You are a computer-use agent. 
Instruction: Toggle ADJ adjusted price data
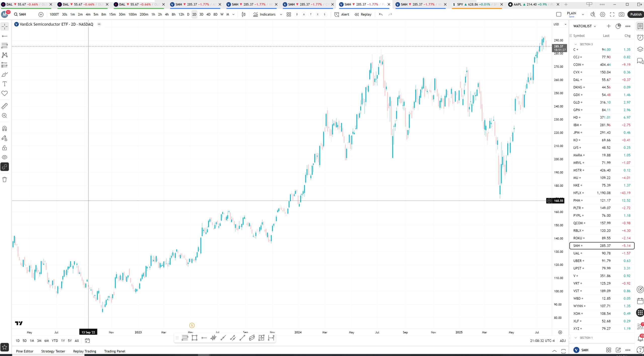pyautogui.click(x=563, y=341)
